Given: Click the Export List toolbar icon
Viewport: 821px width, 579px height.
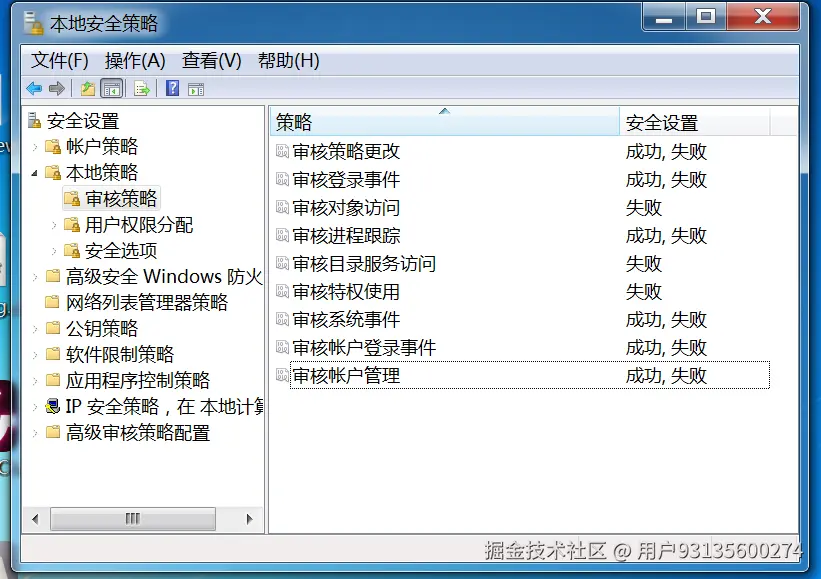Looking at the screenshot, I should click(x=141, y=88).
